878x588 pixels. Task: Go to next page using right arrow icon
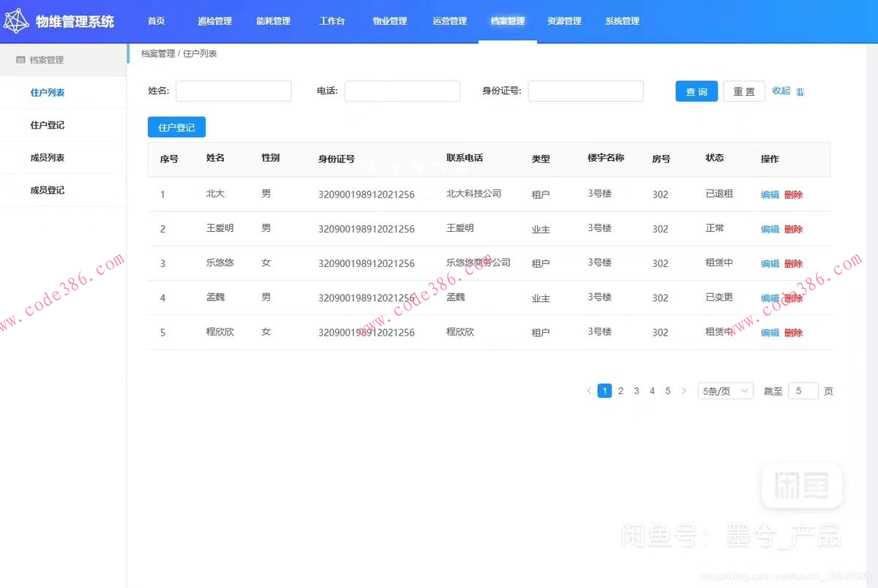point(684,391)
